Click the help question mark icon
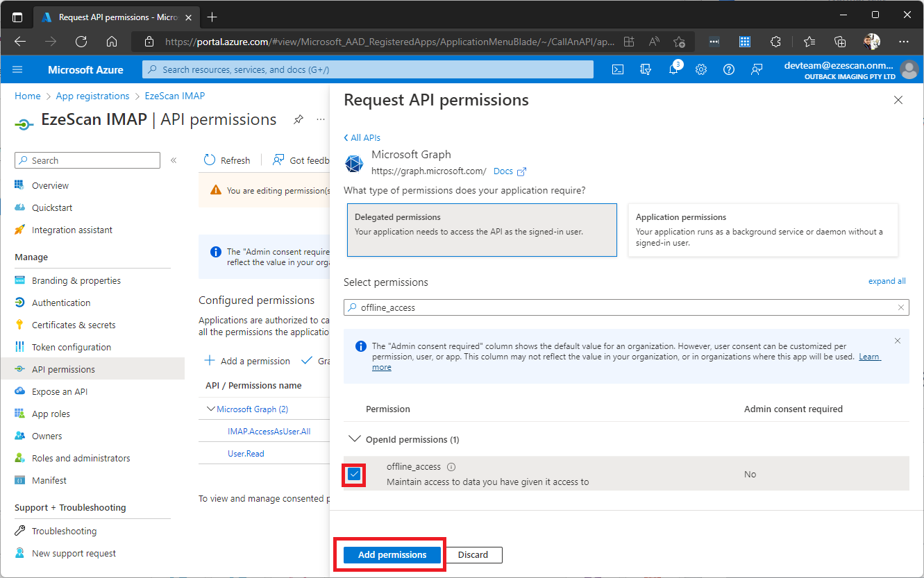The height and width of the screenshot is (578, 924). click(728, 69)
